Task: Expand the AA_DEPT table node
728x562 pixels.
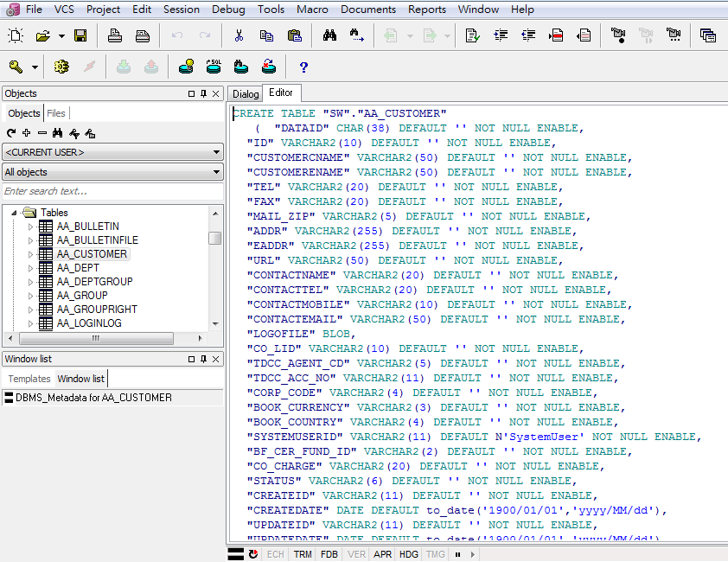Action: pos(30,268)
